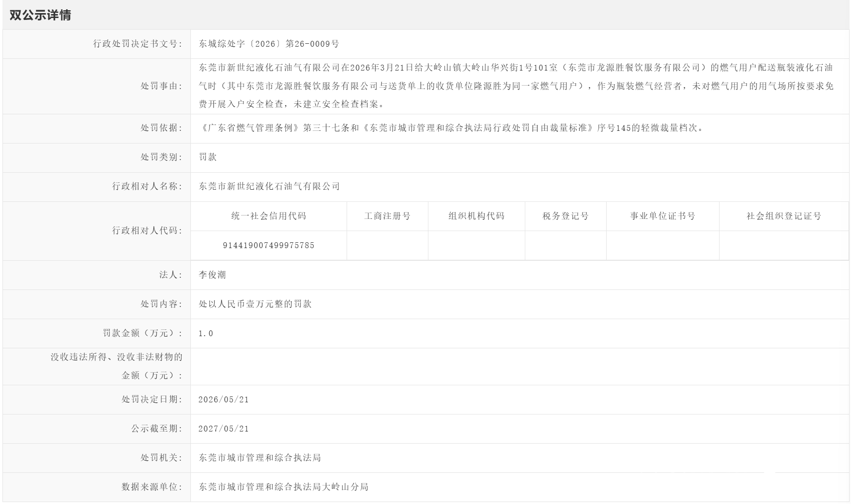
Task: Select legal representative name 李俊潮
Action: [212, 275]
